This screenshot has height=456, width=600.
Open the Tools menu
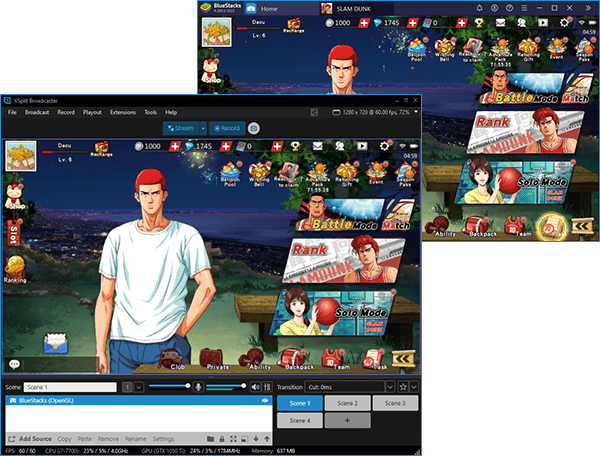click(150, 112)
